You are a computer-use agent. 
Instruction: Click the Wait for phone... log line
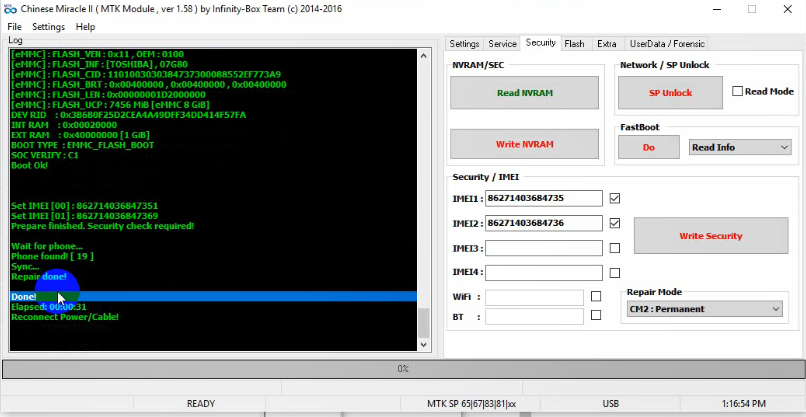pos(47,246)
